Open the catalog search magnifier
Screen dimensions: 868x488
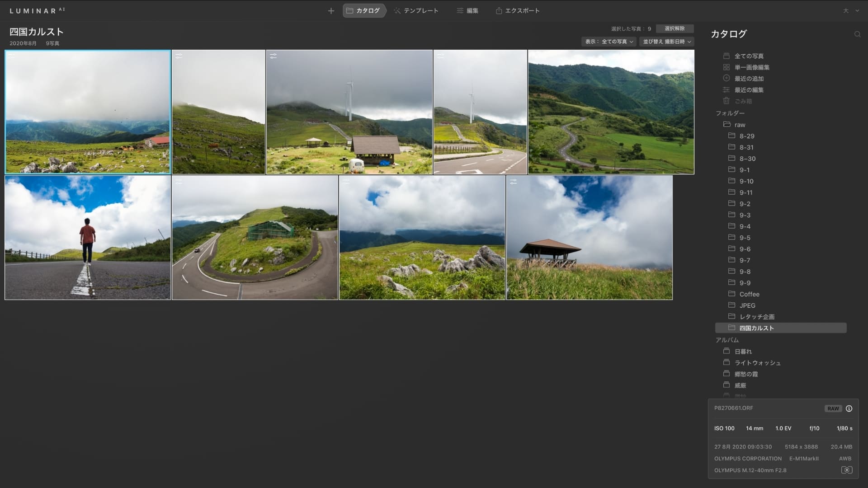click(857, 34)
